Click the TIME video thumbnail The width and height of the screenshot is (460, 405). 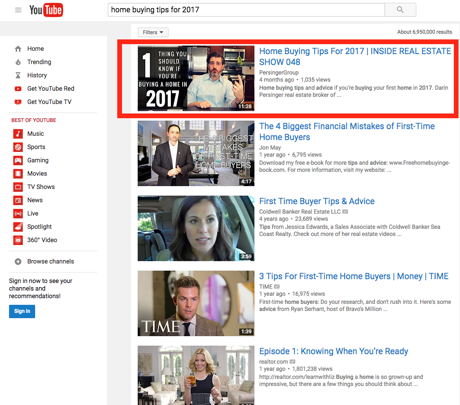pos(196,303)
